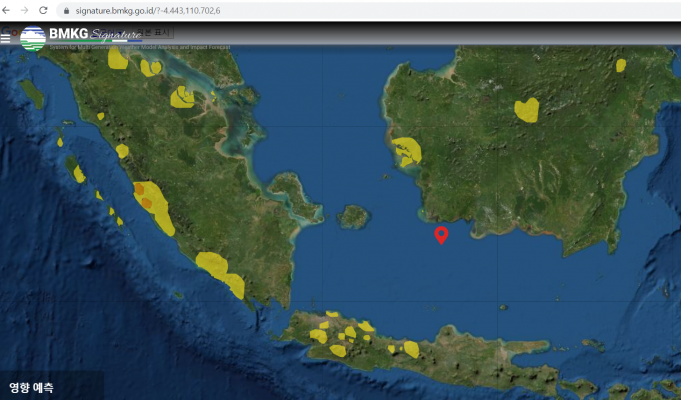This screenshot has width=681, height=400.
Task: Click the padlock site info icon
Action: click(x=67, y=10)
